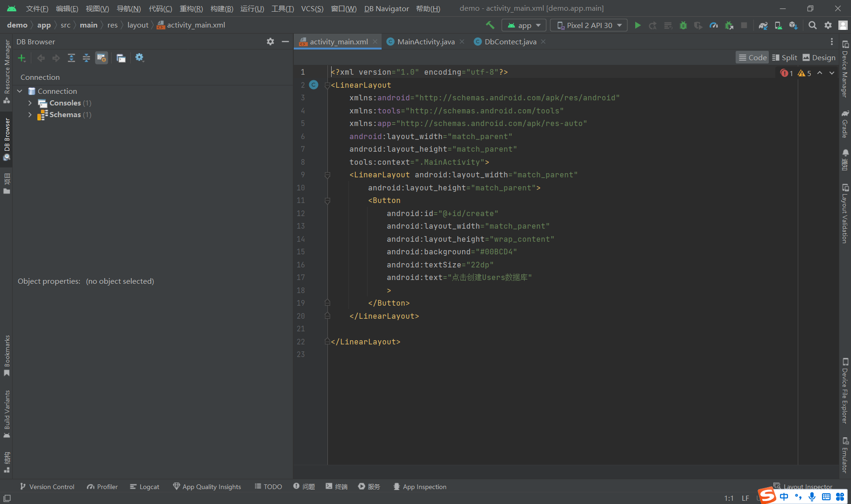Collapse all nodes in DB Browser tree

click(86, 58)
